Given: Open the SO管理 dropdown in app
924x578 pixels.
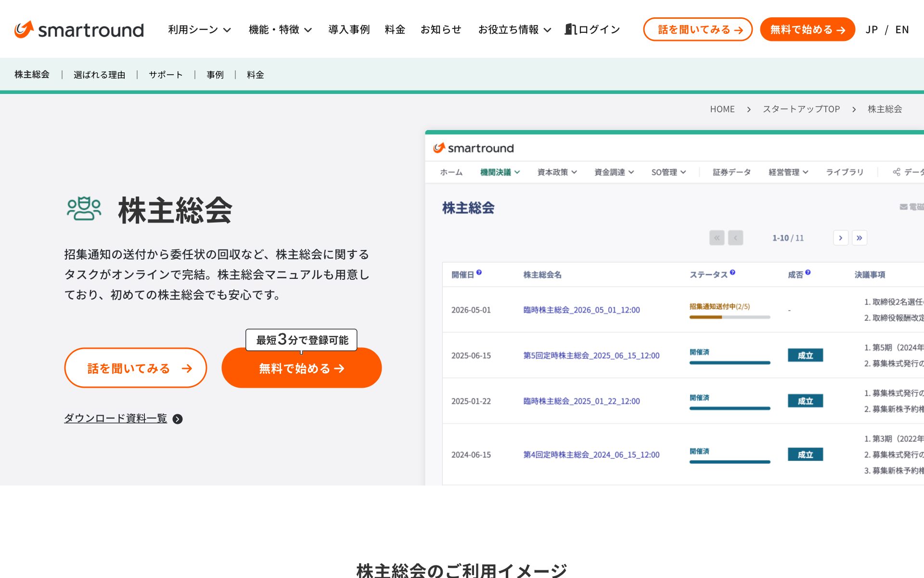Looking at the screenshot, I should coord(668,172).
